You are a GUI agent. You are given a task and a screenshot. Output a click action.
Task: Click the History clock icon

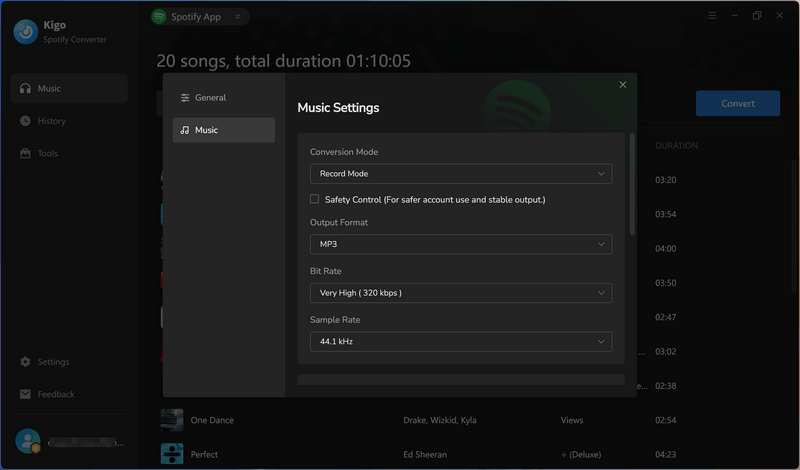(25, 121)
